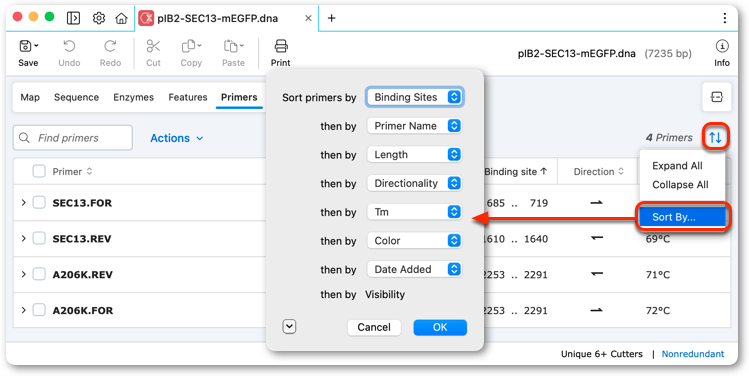Click OK in the sort dialog
Image resolution: width=749 pixels, height=376 pixels.
coord(440,327)
